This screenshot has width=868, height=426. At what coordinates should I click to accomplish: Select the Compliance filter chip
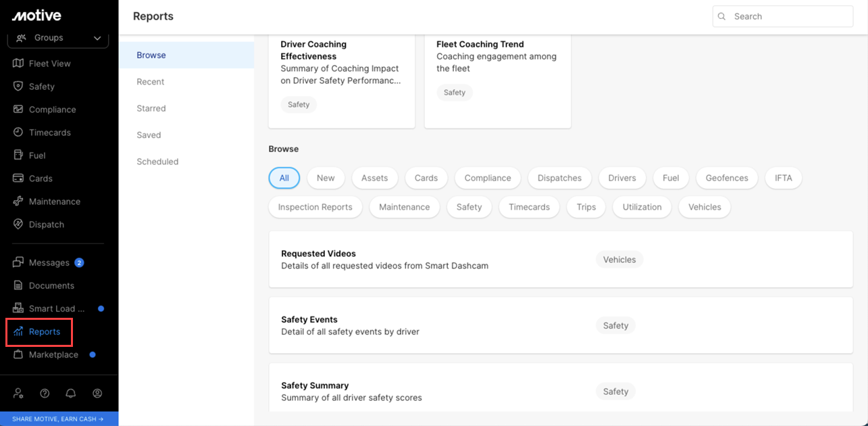pos(487,178)
